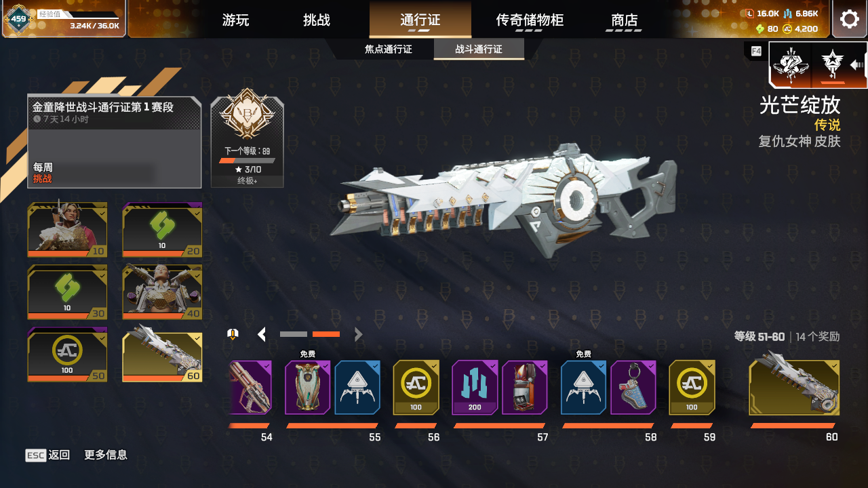Switch to the 焦点通行证 sub-tab
Image resolution: width=868 pixels, height=488 pixels.
(x=389, y=49)
